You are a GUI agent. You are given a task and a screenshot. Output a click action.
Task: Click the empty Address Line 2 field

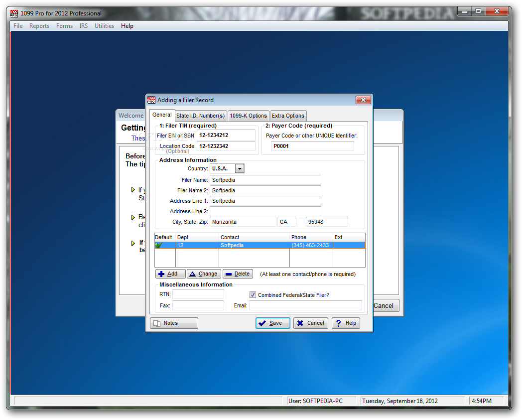pos(265,211)
